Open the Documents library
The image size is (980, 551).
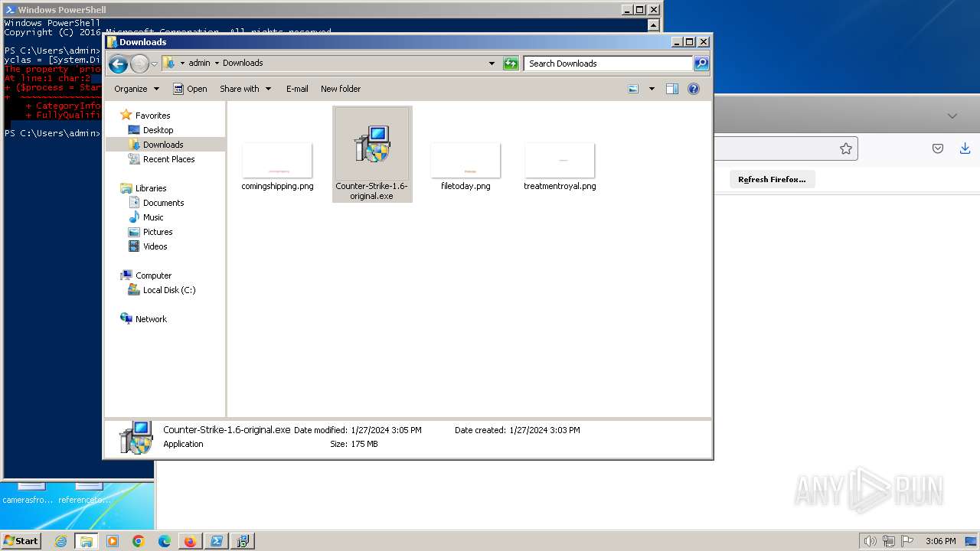click(x=163, y=203)
